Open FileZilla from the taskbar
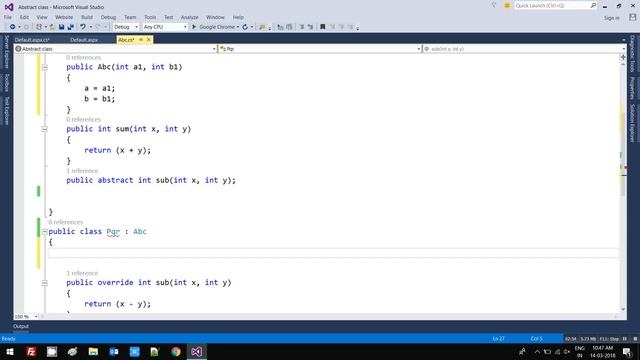The image size is (640, 360). point(31,351)
